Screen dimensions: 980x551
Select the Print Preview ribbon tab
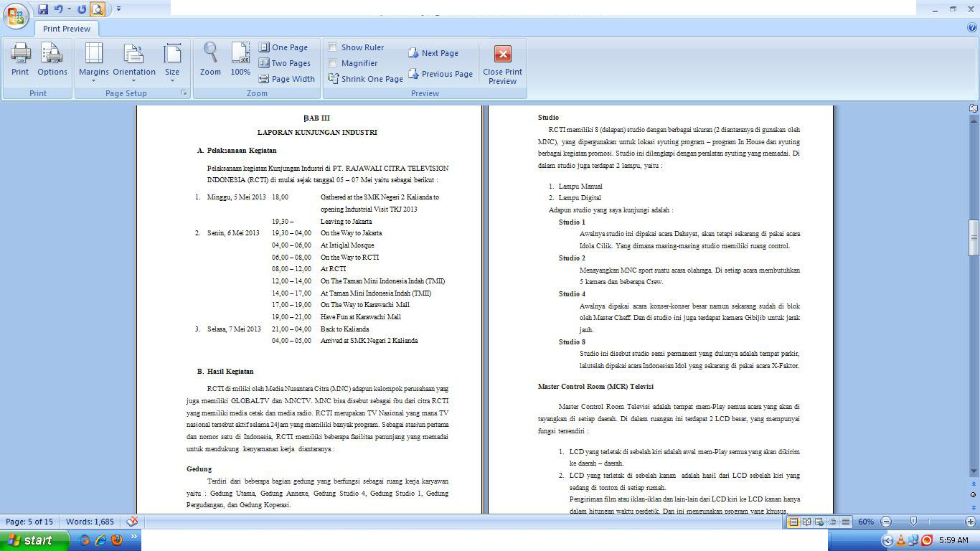tap(67, 29)
